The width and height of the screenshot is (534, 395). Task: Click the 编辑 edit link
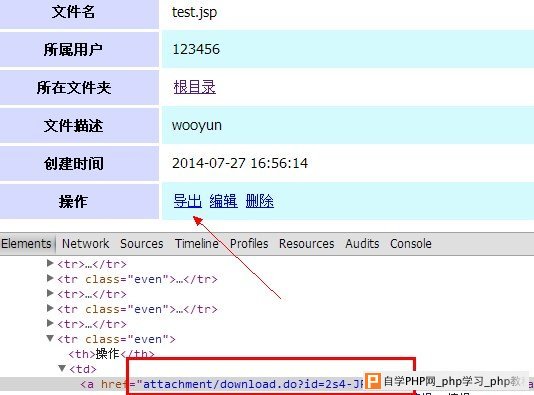pyautogui.click(x=223, y=201)
